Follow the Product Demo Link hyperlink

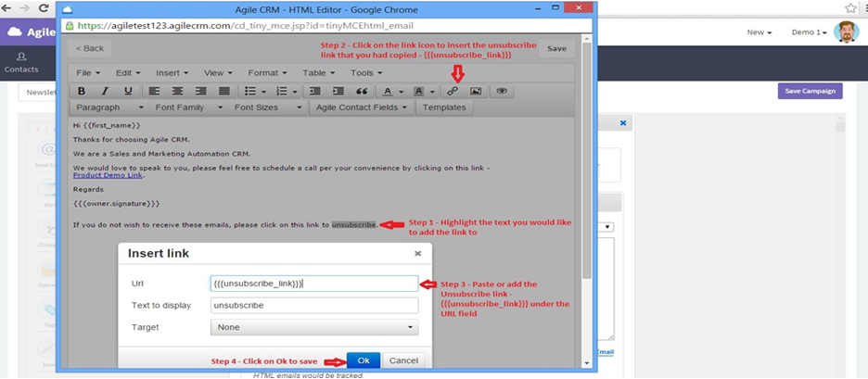(108, 175)
